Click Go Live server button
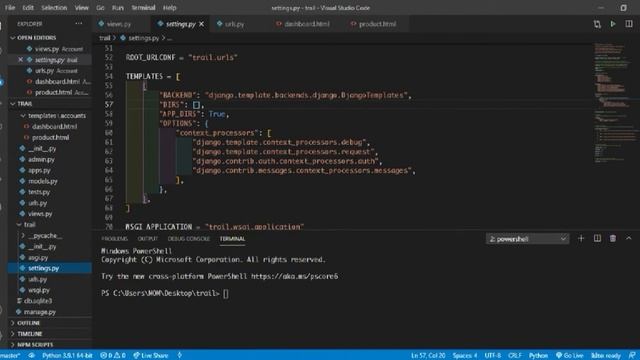 click(x=569, y=356)
